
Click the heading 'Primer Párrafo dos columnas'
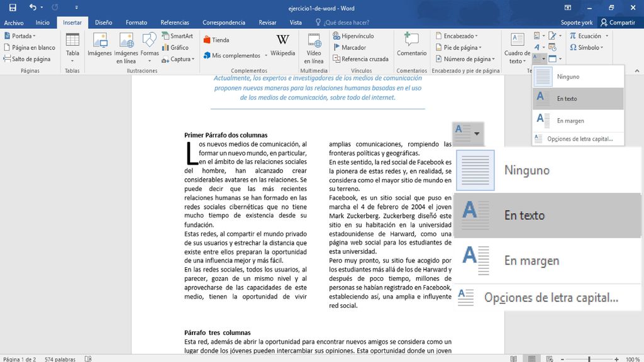tap(226, 135)
